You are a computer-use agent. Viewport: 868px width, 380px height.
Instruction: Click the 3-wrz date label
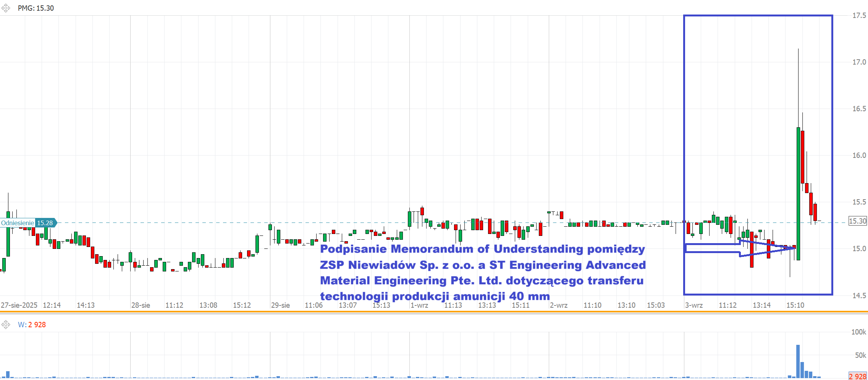(x=694, y=305)
